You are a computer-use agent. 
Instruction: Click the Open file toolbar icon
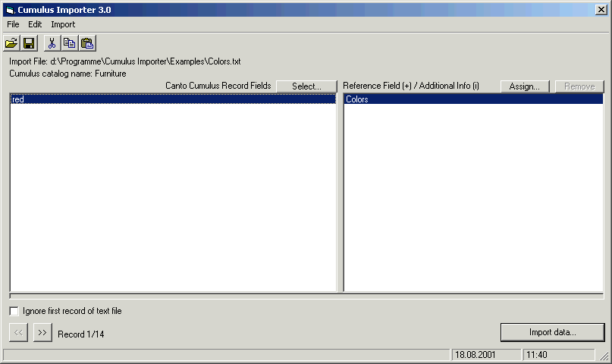[11, 43]
